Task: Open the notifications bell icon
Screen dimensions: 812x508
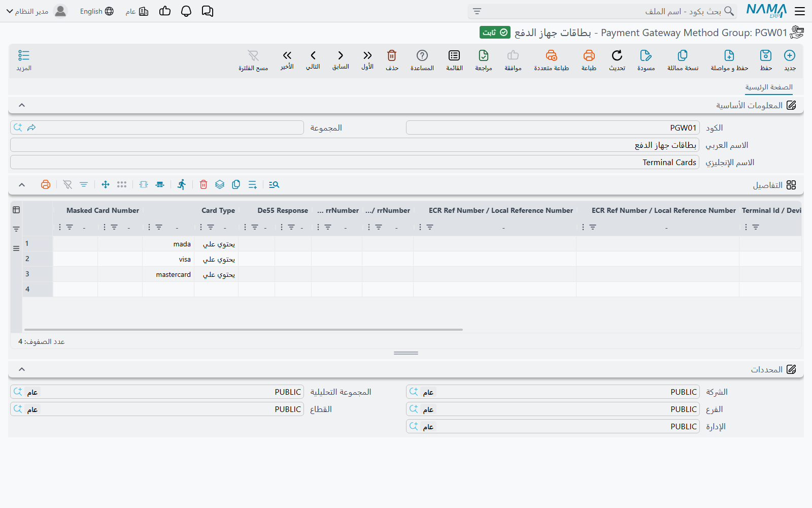Action: (x=186, y=11)
